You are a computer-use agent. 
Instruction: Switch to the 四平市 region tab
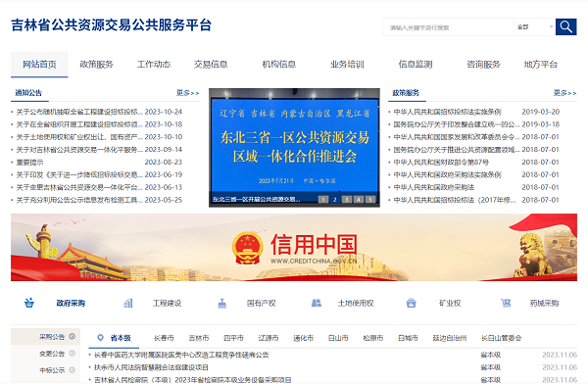coord(233,338)
